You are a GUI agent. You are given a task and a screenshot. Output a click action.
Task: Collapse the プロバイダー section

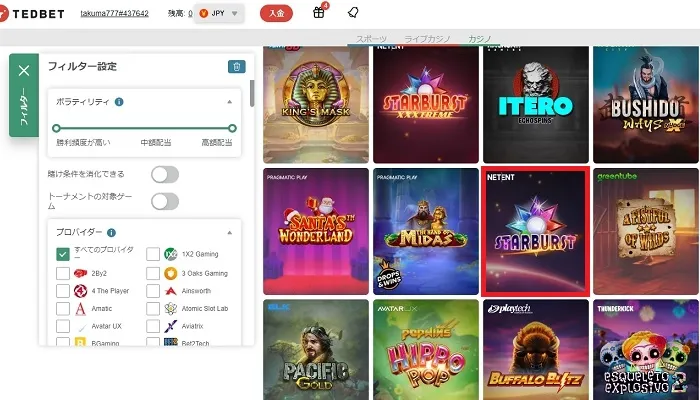coord(229,233)
